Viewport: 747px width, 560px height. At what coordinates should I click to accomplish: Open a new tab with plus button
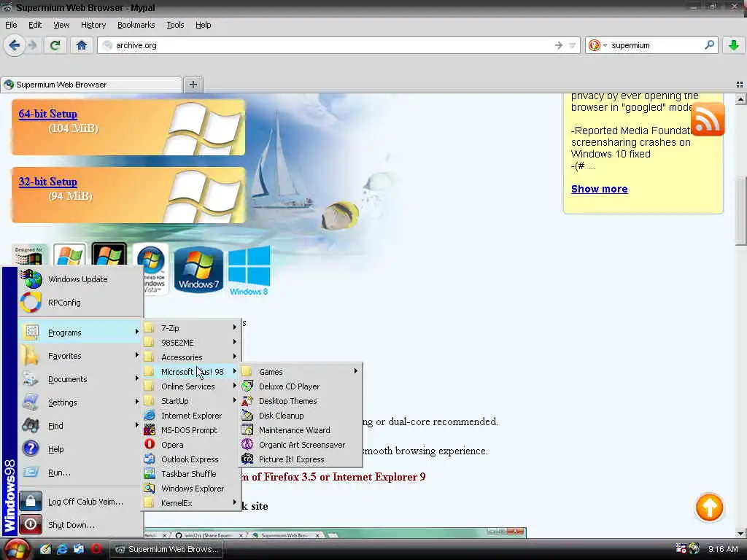[x=193, y=85]
